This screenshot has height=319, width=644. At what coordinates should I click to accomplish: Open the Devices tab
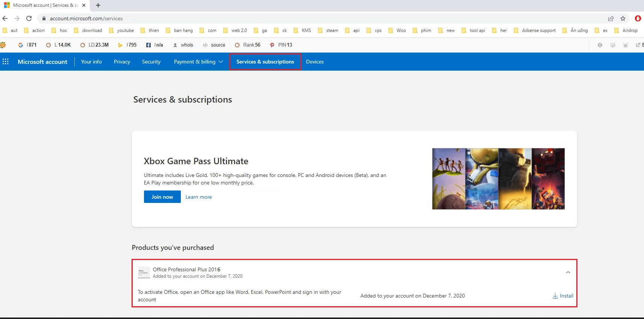point(315,62)
